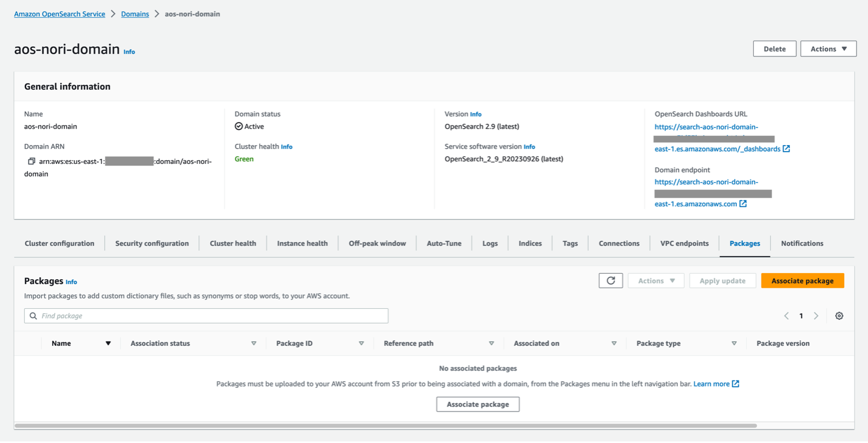Open the Cluster health tab

(x=233, y=243)
